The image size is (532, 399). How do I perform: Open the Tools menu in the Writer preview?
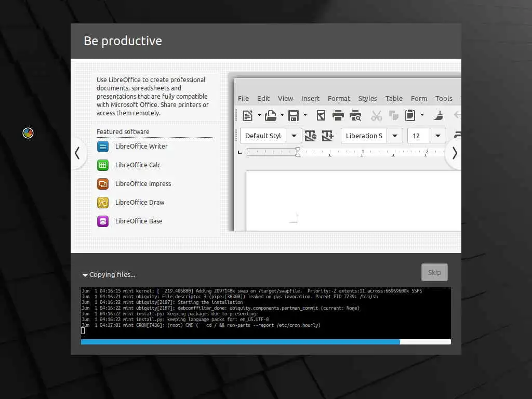pyautogui.click(x=444, y=98)
